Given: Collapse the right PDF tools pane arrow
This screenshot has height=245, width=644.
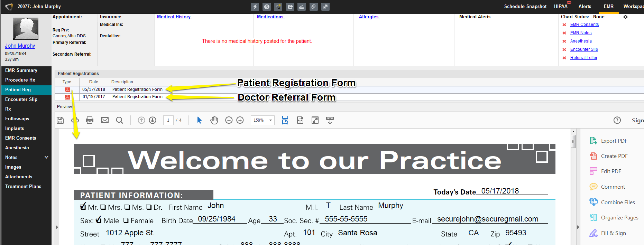Looking at the screenshot, I should pyautogui.click(x=578, y=227).
